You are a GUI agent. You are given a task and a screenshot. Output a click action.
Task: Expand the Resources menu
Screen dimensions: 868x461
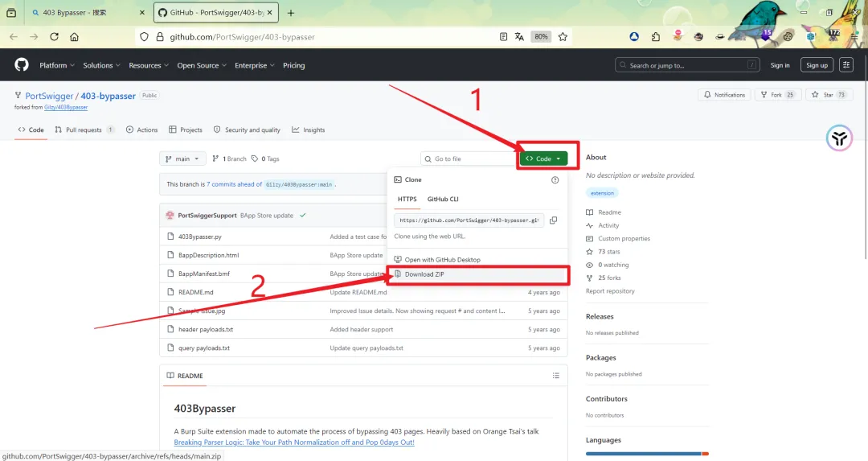pos(149,65)
